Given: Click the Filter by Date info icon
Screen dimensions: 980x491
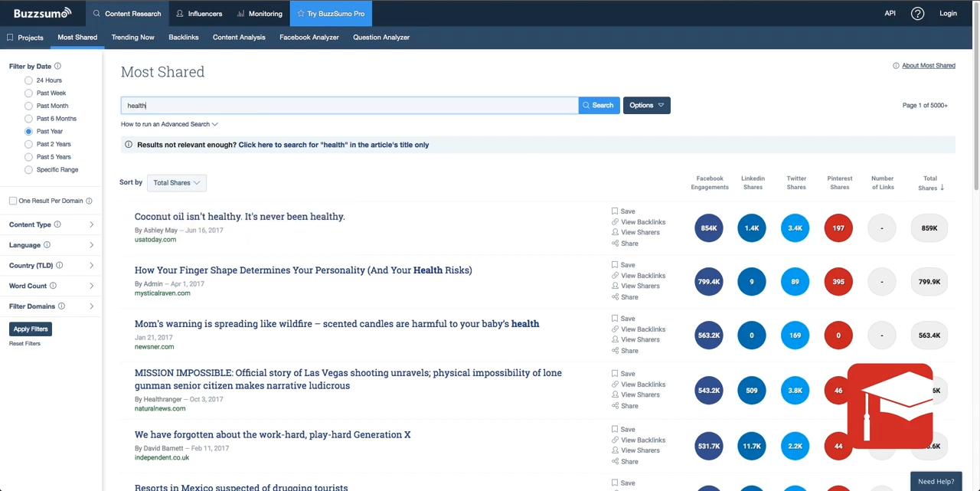Looking at the screenshot, I should [57, 67].
